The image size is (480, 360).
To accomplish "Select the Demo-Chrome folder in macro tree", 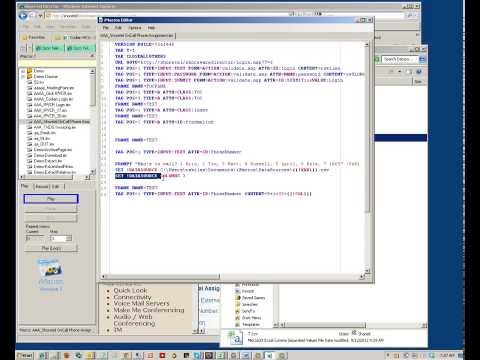I will (46, 77).
